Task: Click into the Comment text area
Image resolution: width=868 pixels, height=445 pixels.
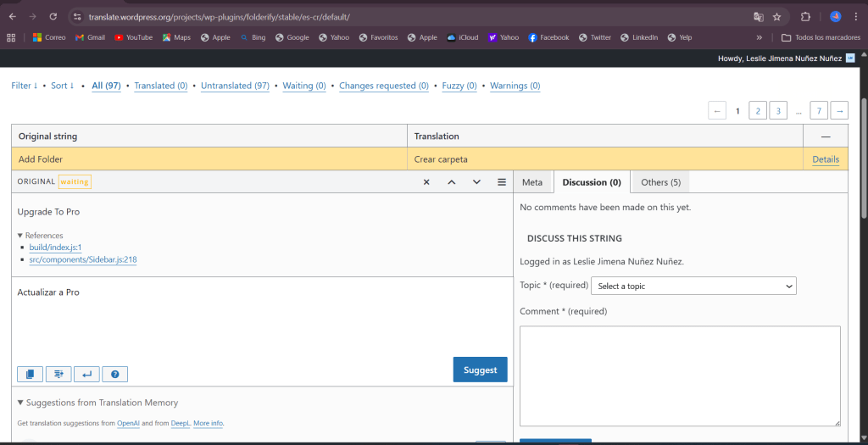Action: (680, 375)
